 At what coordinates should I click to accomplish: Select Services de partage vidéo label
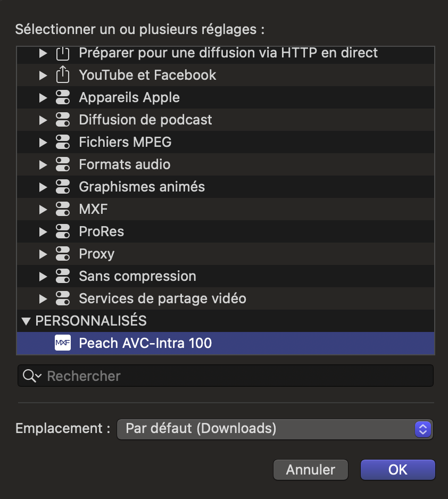click(163, 298)
